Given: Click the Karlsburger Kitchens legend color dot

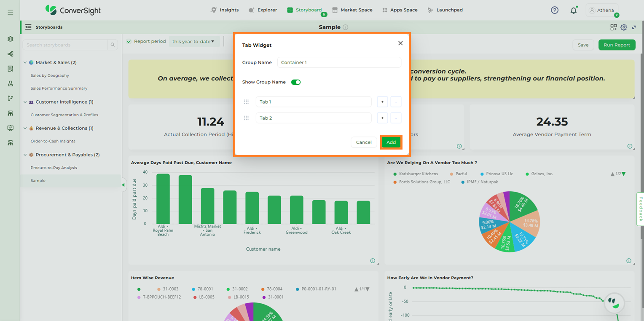Looking at the screenshot, I should tap(395, 174).
